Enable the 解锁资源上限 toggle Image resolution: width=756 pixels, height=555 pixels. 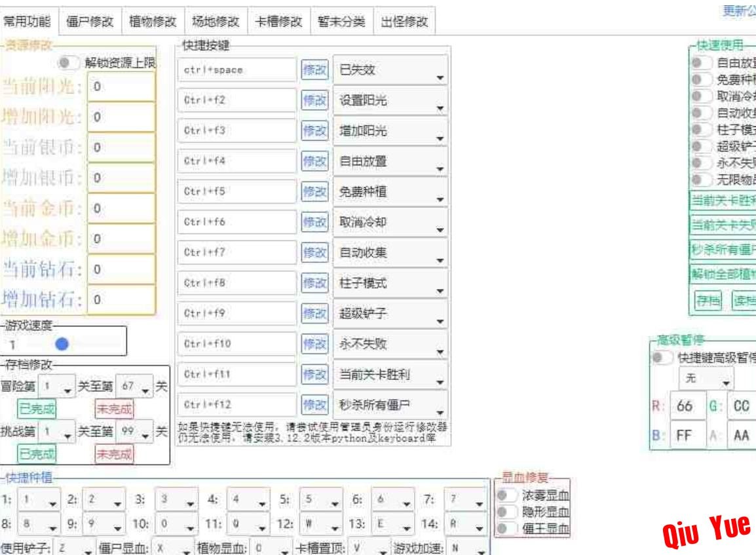67,63
